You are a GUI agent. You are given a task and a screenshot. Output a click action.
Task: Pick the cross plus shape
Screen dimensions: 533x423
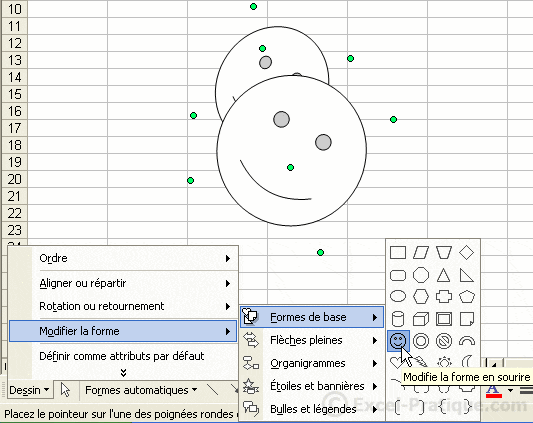tap(444, 297)
